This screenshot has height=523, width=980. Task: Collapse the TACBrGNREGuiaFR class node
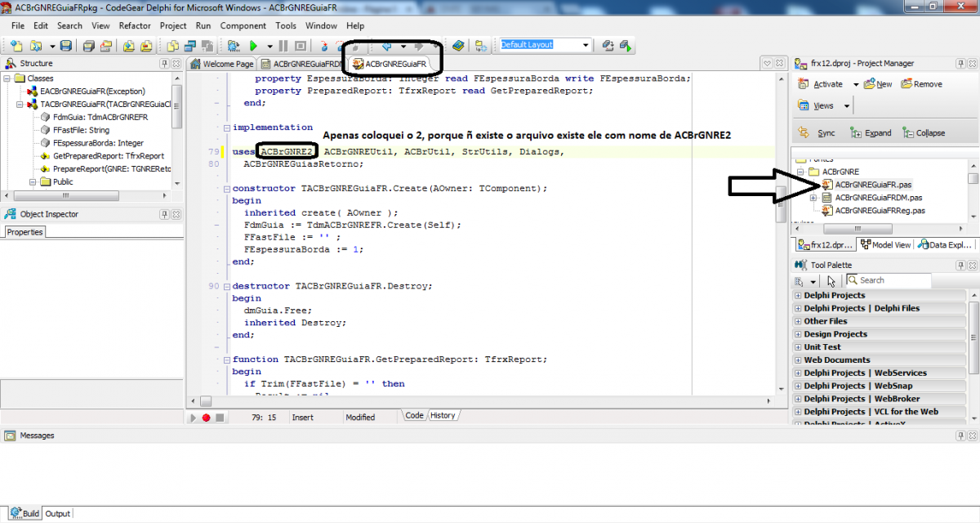click(x=20, y=105)
